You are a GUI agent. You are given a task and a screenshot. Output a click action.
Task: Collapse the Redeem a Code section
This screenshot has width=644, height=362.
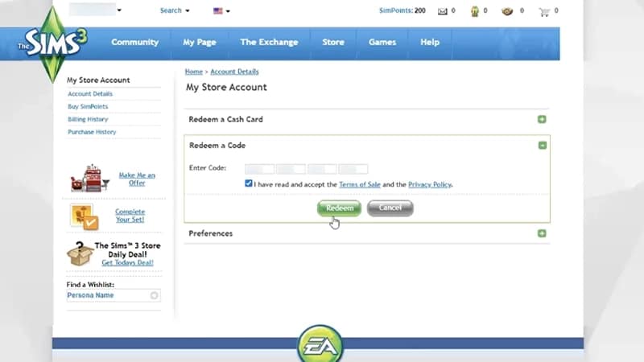(542, 146)
